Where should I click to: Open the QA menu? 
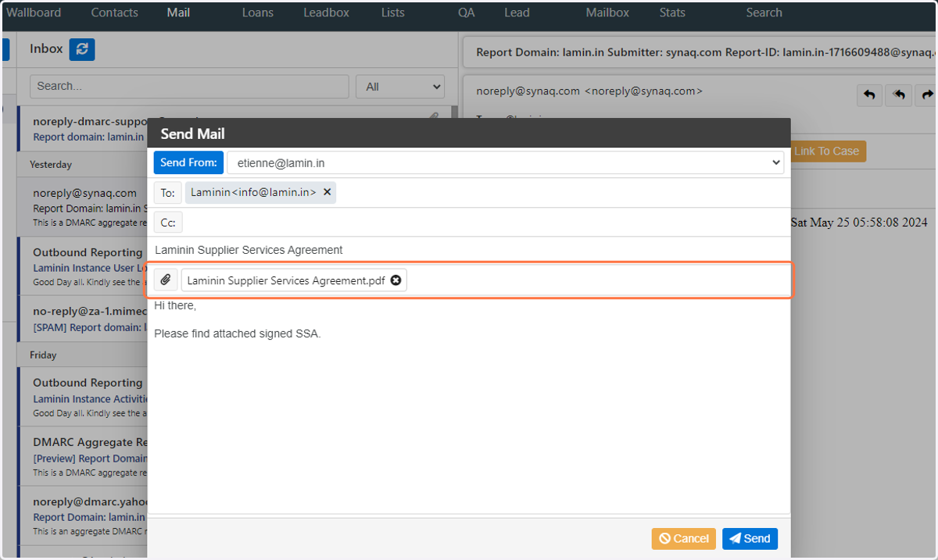point(467,12)
